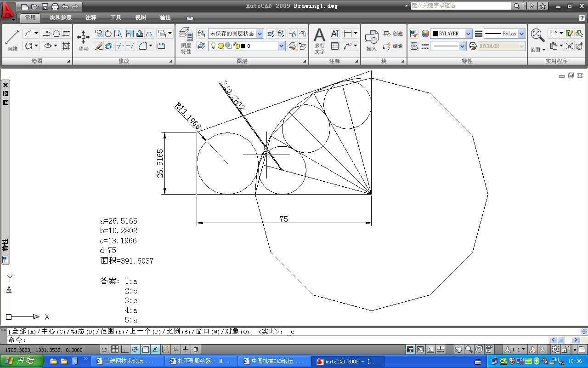588x368 pixels.
Task: Toggle Polar tracking in status bar
Action: [135, 350]
